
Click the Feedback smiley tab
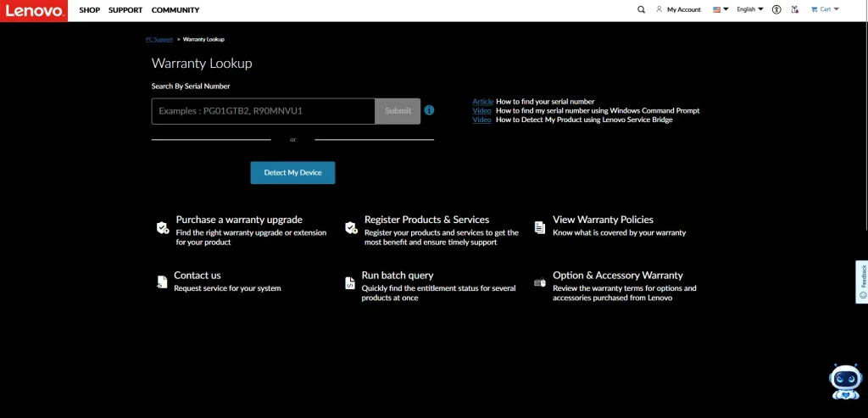[862, 281]
